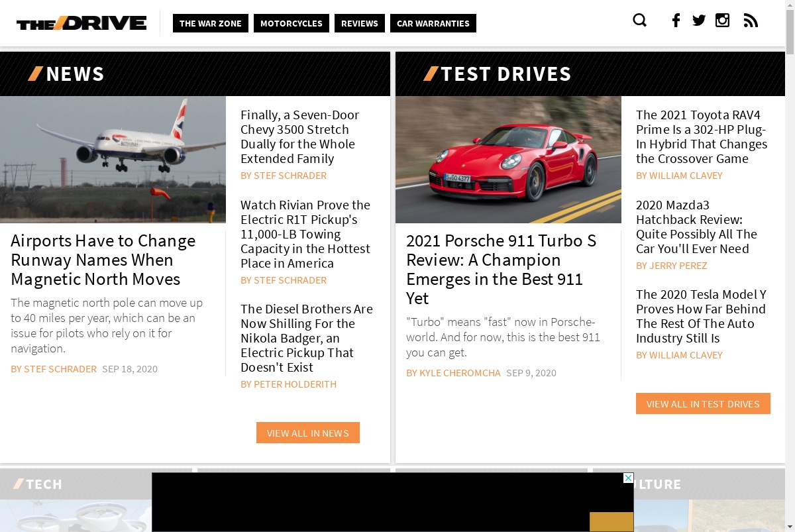795x532 pixels.
Task: Read 2020 Tesla Model Y article
Action: (x=701, y=316)
